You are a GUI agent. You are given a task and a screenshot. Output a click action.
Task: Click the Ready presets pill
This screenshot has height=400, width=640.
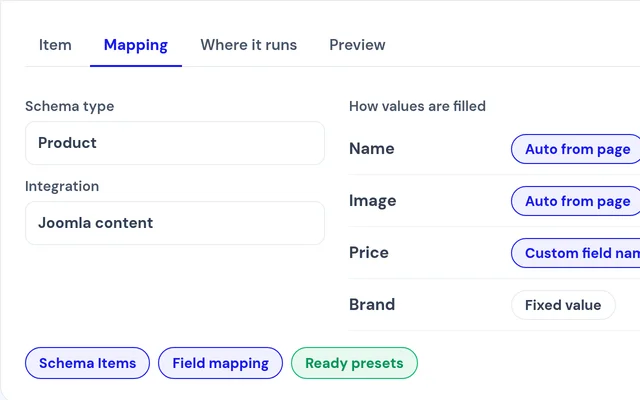354,363
